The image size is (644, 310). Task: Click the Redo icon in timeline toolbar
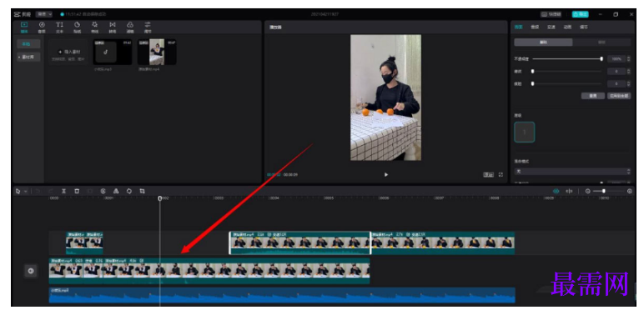[51, 191]
